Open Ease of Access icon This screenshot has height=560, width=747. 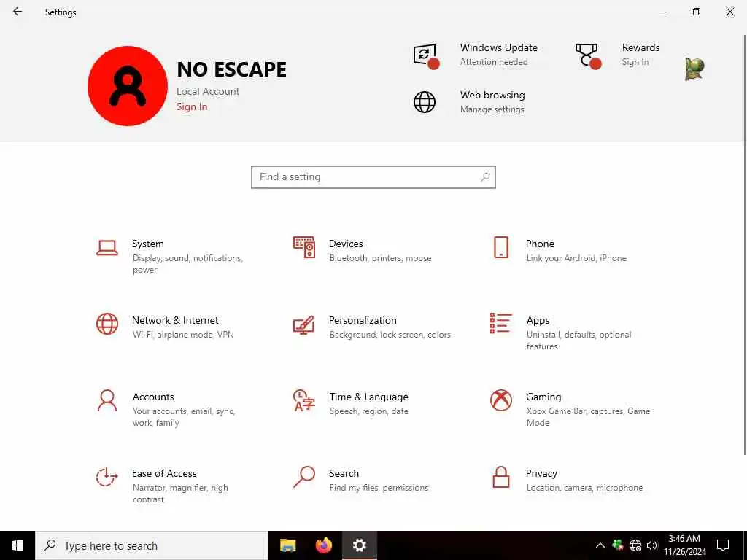coord(107,477)
